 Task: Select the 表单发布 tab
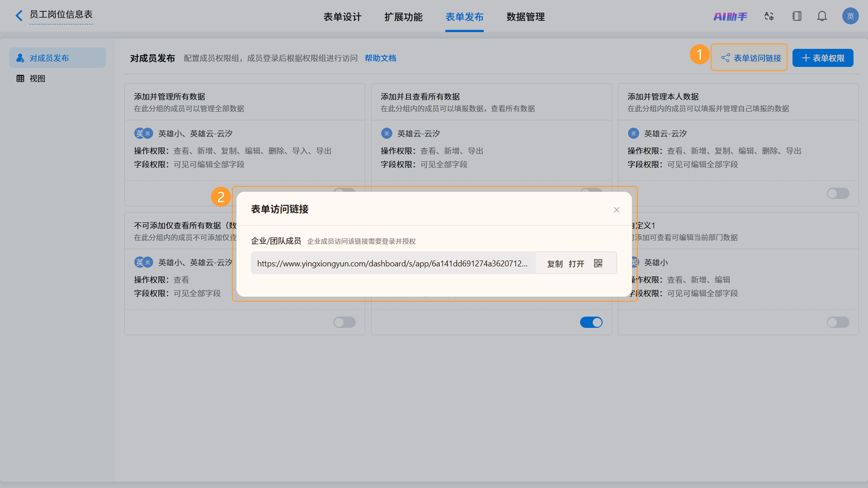[x=464, y=17]
